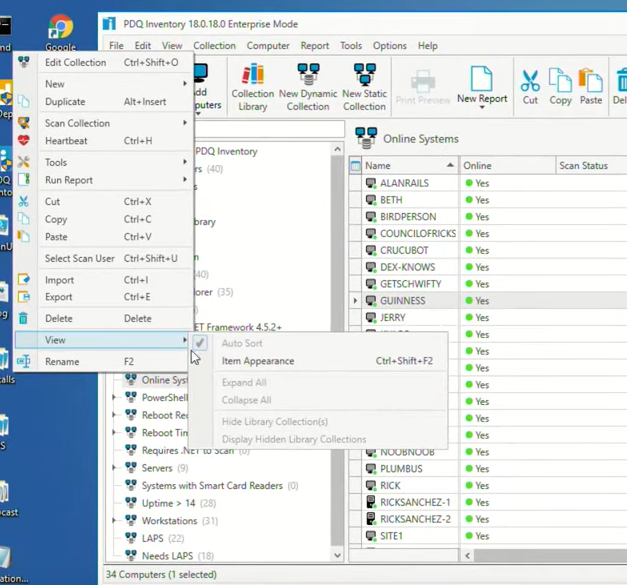Click the PDQ Inventory title bar logo
Image resolution: width=627 pixels, height=585 pixels.
pos(109,24)
